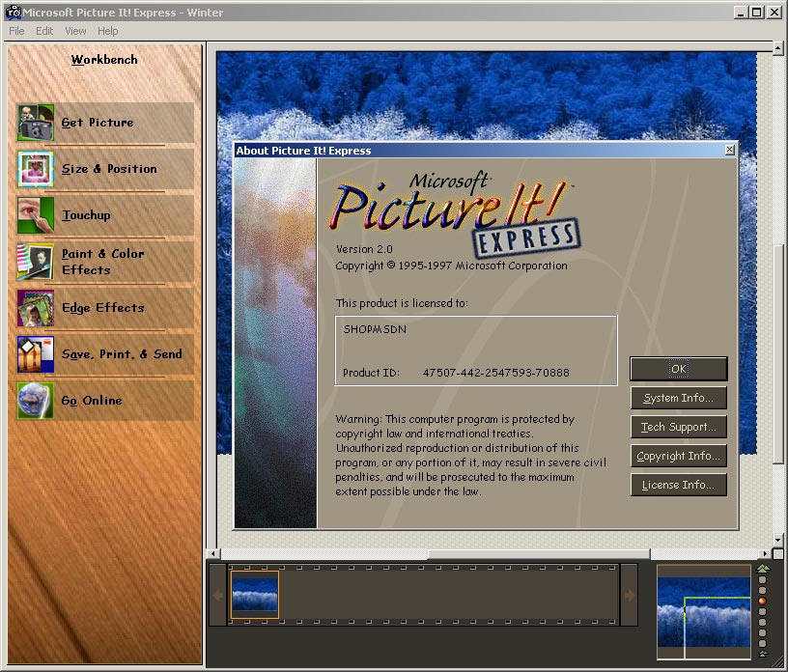Viewport: 788px width, 672px height.
Task: Choose Paint & Color Effects icon
Action: click(x=35, y=262)
